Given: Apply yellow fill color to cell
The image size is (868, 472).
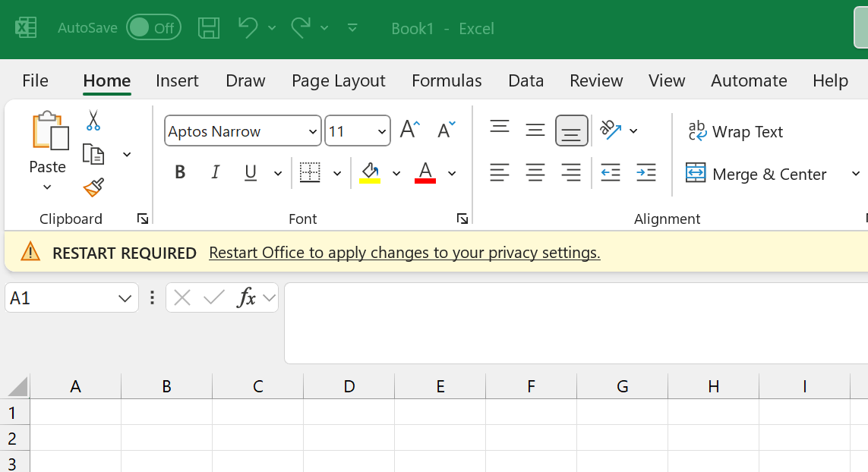Looking at the screenshot, I should click(x=370, y=173).
